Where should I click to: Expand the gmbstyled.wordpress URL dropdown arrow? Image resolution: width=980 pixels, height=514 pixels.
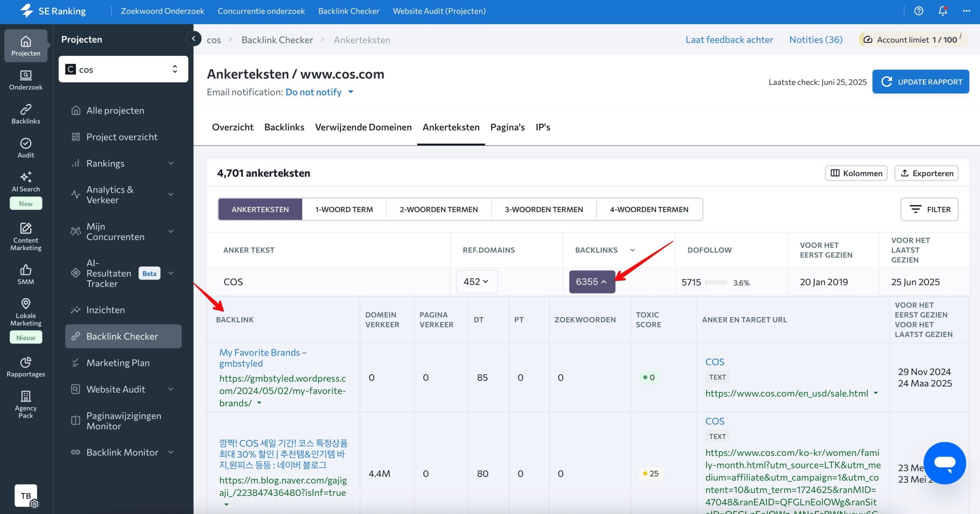[259, 403]
